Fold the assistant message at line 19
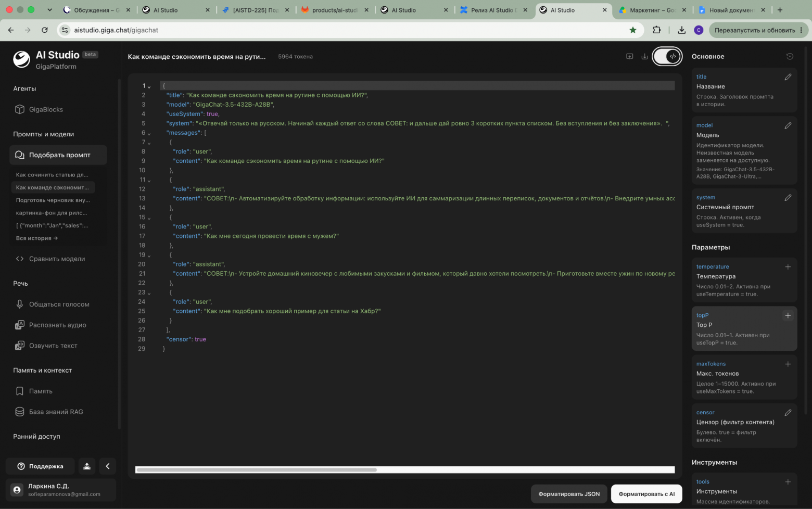Viewport: 812px width, 509px height. pos(149,255)
